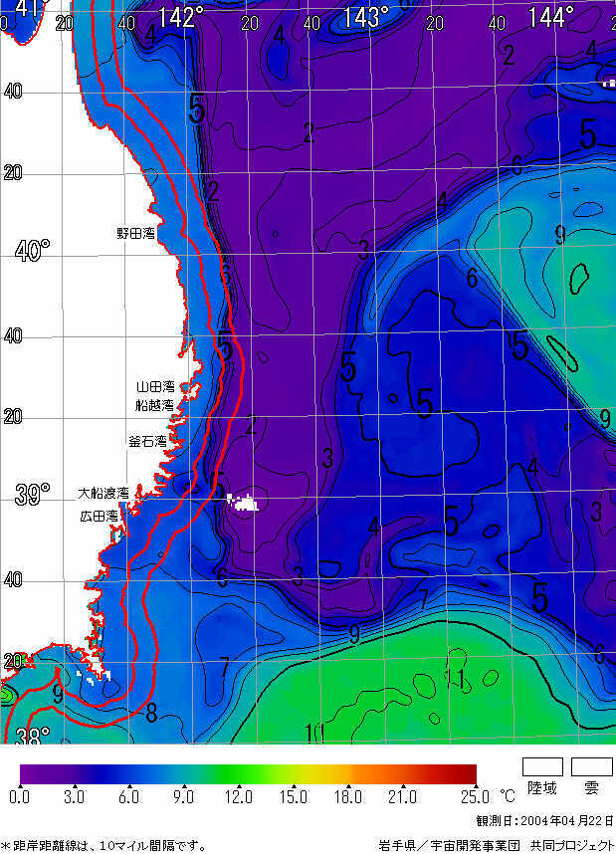Click the white cloud patch near 39°
The height and width of the screenshot is (854, 616).
(x=242, y=503)
